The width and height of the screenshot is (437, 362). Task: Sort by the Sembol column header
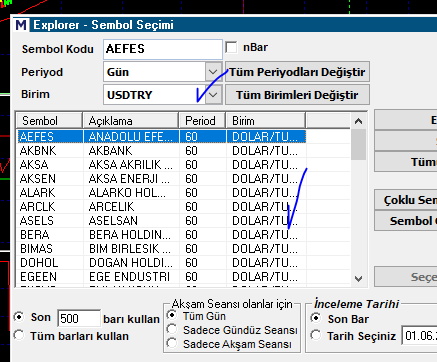pos(49,121)
